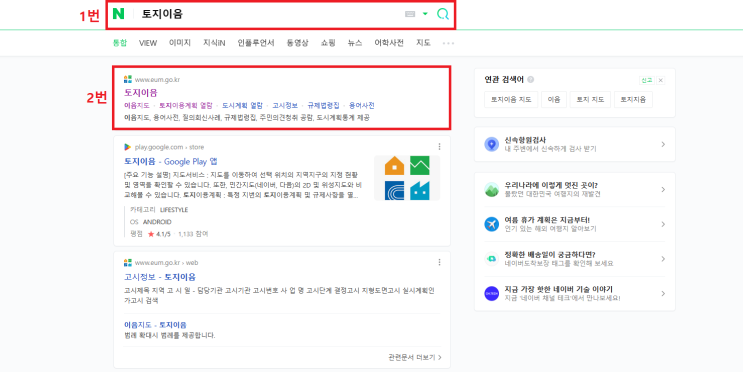The height and width of the screenshot is (372, 743).
Task: Go to the 지식iN tab
Action: (x=214, y=43)
